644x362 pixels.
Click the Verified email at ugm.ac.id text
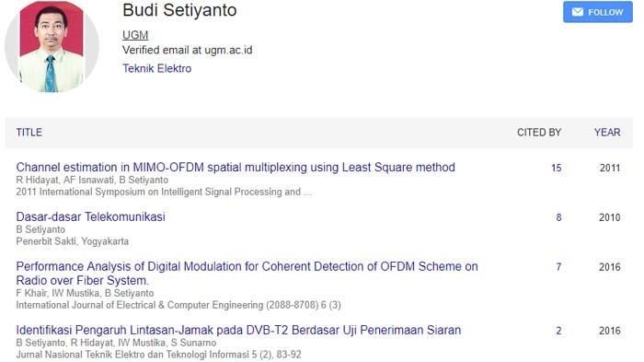pos(188,50)
